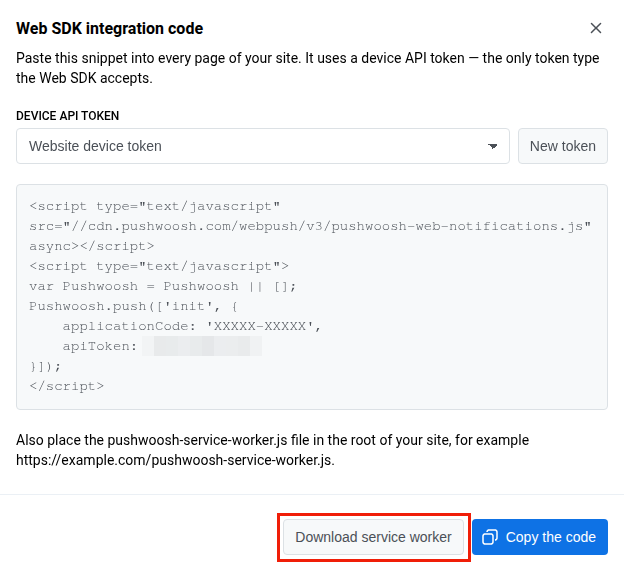Click the dropdown arrow in token selector

[x=492, y=146]
